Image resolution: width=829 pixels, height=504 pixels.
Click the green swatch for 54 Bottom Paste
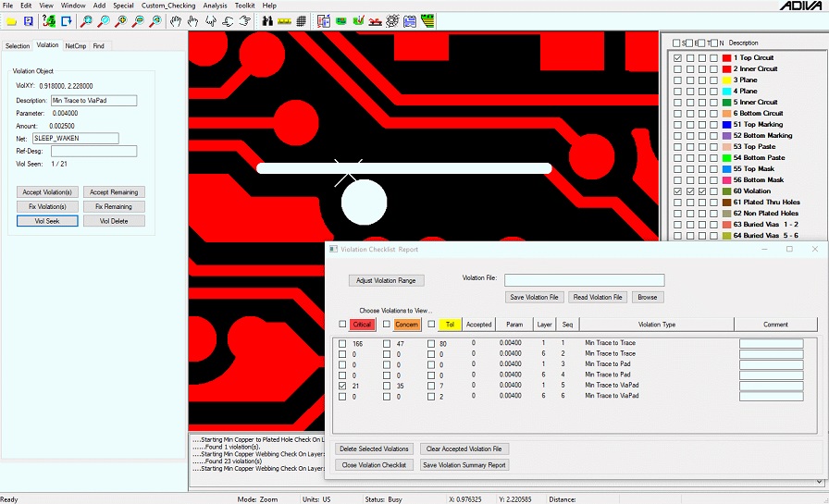tap(726, 157)
